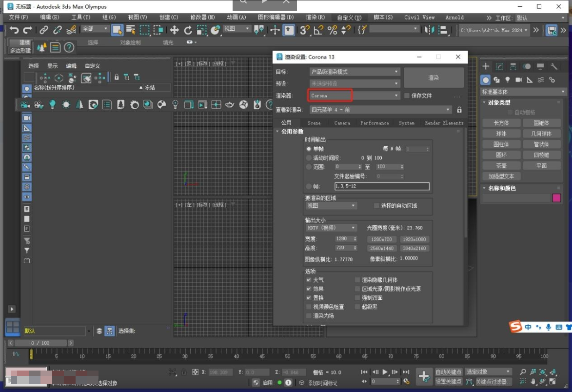Select the Move transform tool
The width and height of the screenshot is (572, 392).
click(174, 30)
